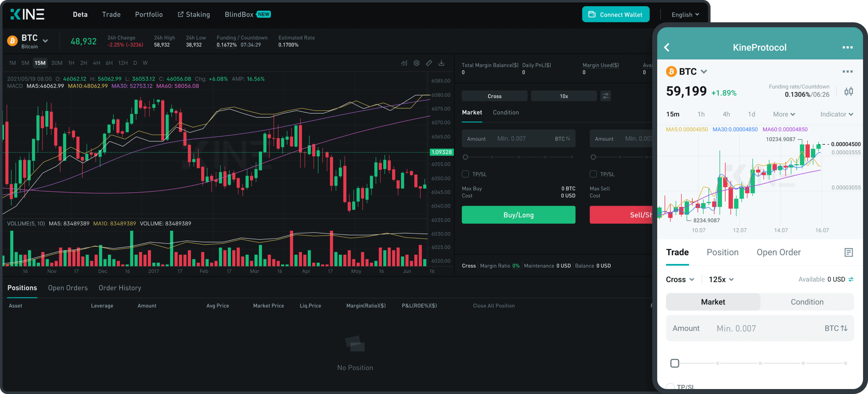Select the 1M chart interval
Screen dimensions: 868x394
pos(12,63)
